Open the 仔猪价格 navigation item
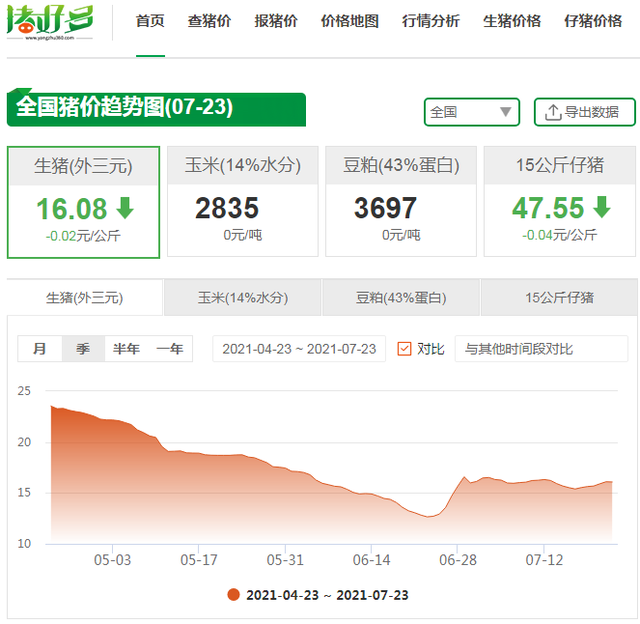 point(593,21)
